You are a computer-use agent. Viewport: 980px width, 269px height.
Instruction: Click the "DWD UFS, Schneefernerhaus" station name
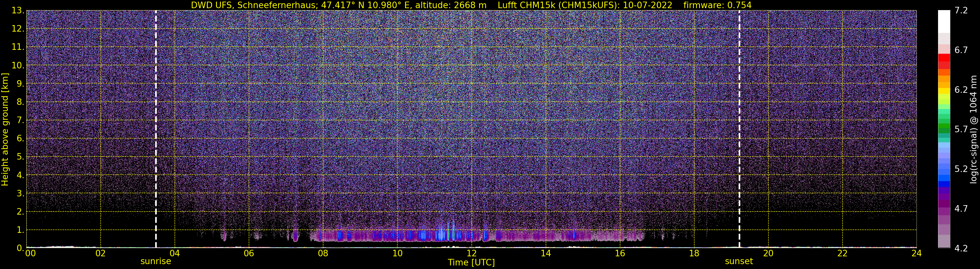(x=253, y=5)
